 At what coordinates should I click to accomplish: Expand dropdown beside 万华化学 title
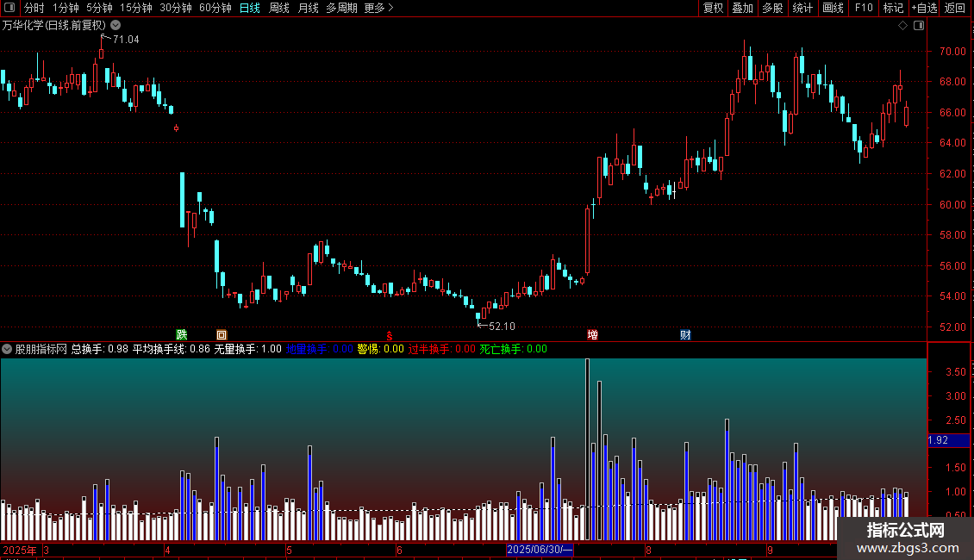pyautogui.click(x=116, y=25)
